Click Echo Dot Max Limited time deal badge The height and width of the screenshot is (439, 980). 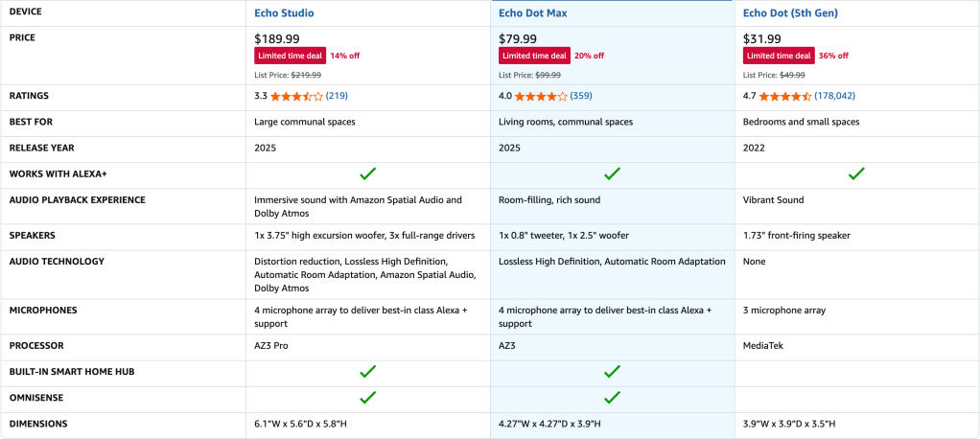coord(534,56)
